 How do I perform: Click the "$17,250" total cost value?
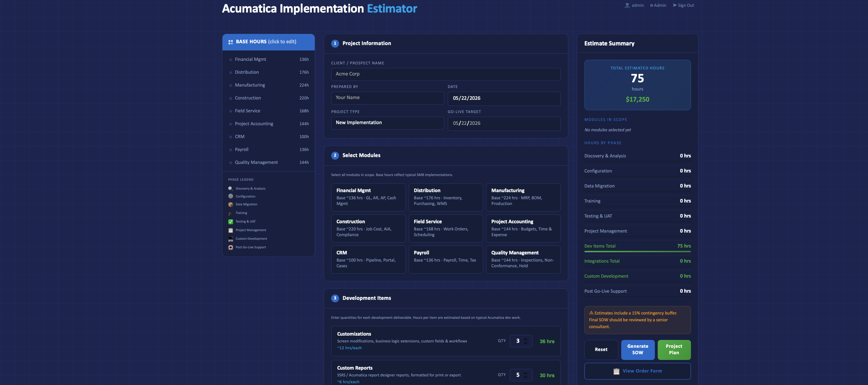(637, 100)
